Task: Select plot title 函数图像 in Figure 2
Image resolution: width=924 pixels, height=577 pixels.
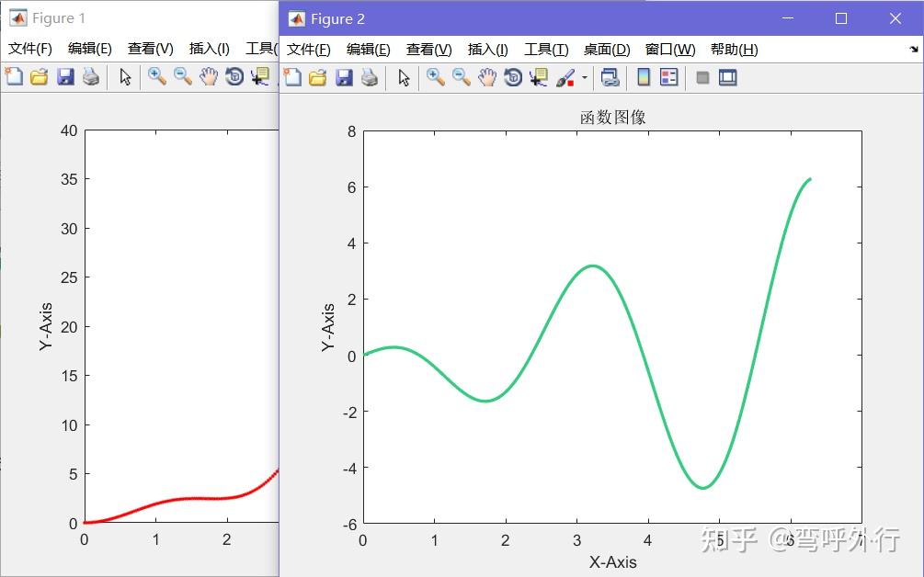Action: click(613, 118)
